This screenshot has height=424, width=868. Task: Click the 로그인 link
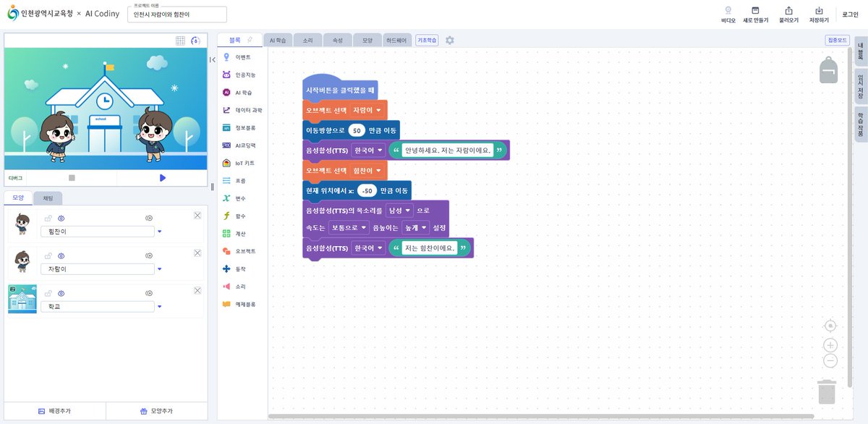(850, 14)
